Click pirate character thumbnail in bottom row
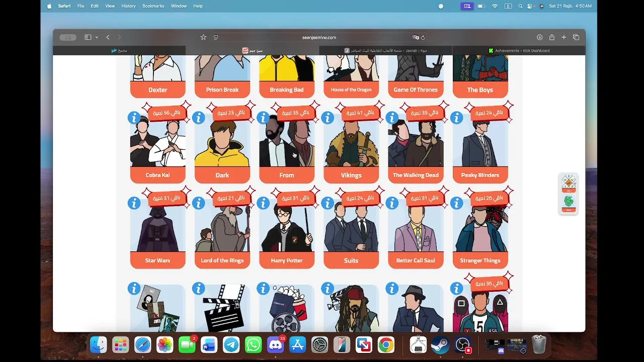 click(351, 308)
